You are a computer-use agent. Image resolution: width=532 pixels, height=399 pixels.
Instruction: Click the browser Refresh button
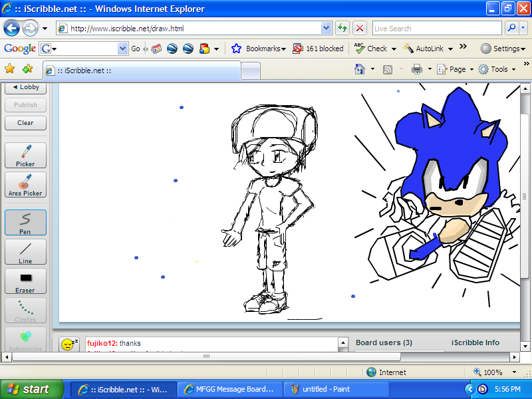[x=342, y=29]
